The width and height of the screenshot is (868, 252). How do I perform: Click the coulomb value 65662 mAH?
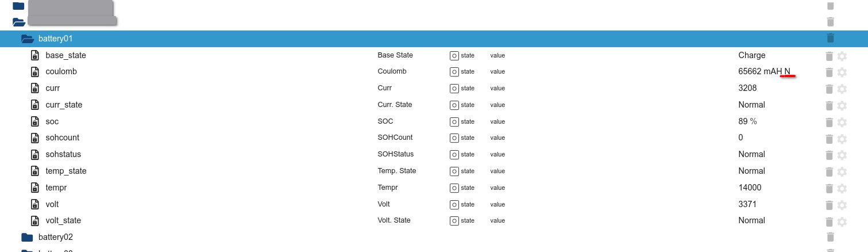click(x=760, y=72)
